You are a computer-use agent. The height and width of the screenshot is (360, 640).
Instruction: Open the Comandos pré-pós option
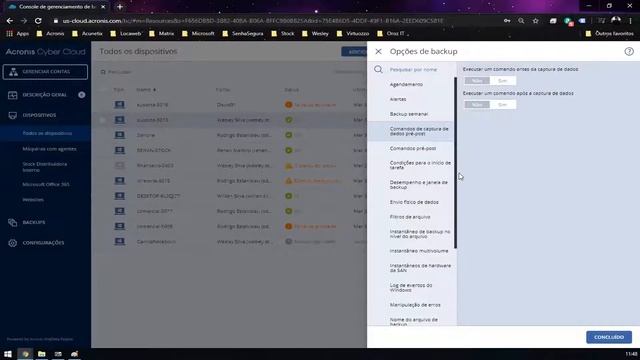[413, 148]
